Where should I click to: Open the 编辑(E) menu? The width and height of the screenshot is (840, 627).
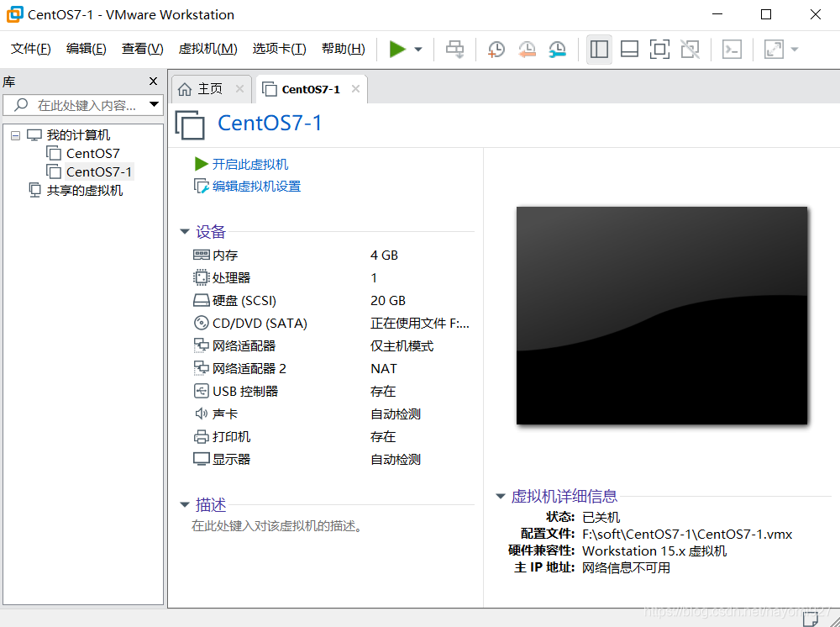click(87, 49)
